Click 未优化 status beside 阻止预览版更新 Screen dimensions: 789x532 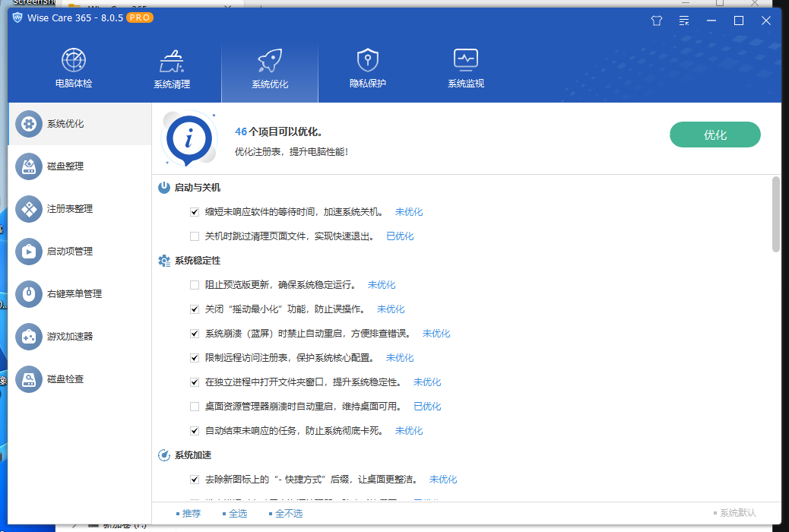point(382,285)
